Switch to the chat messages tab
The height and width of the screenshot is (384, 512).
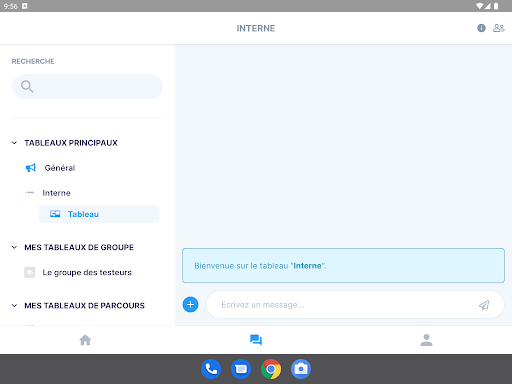[256, 340]
